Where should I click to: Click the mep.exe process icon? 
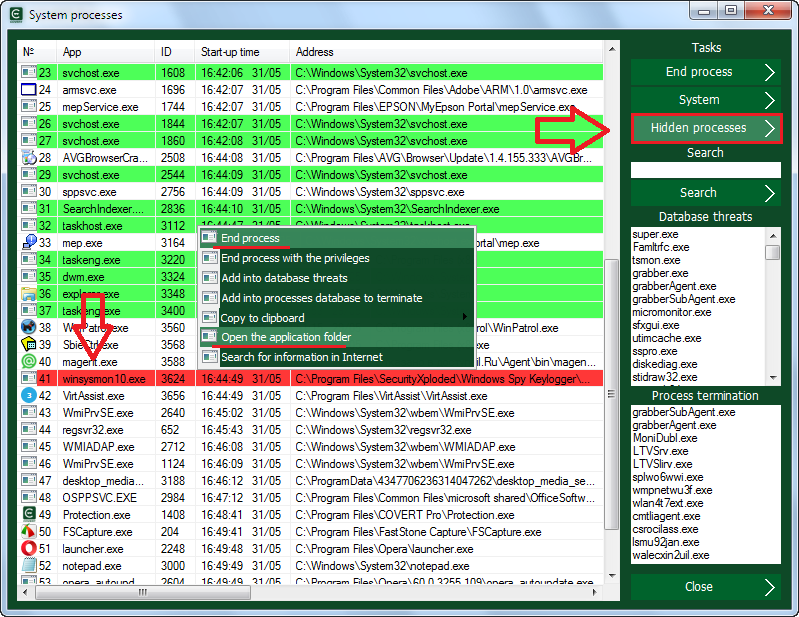coord(29,242)
